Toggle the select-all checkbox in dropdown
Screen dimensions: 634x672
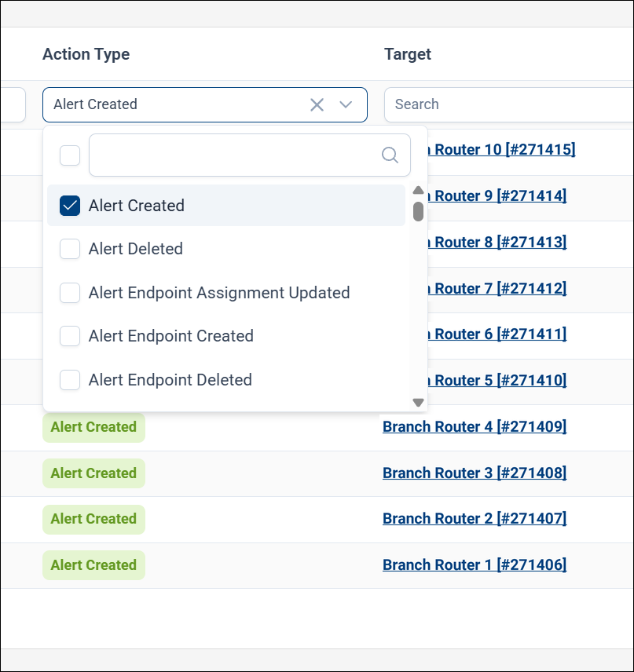[70, 155]
